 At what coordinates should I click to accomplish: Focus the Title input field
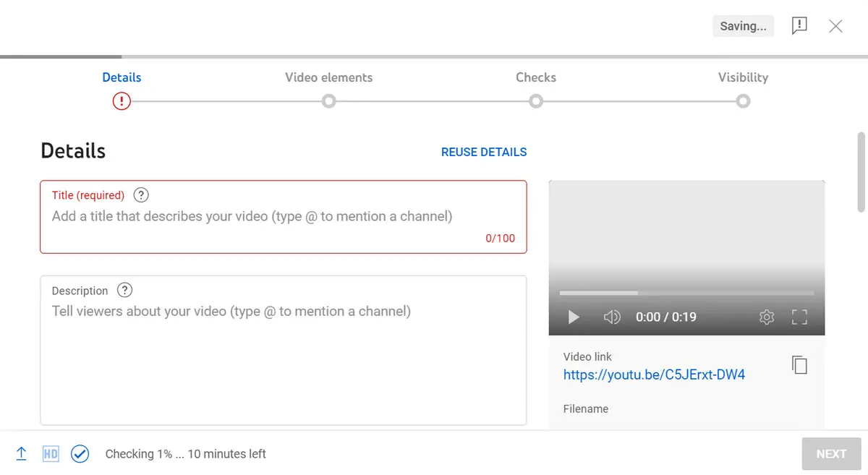point(284,217)
